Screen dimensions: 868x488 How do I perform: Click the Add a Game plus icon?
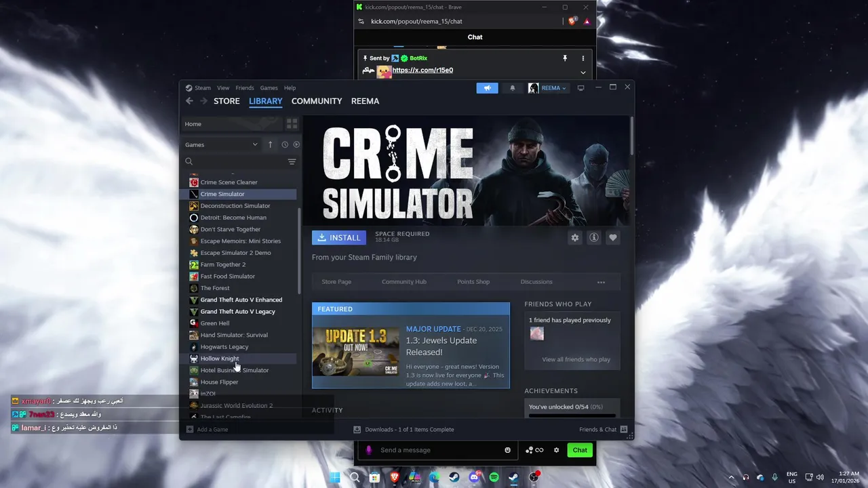(190, 429)
